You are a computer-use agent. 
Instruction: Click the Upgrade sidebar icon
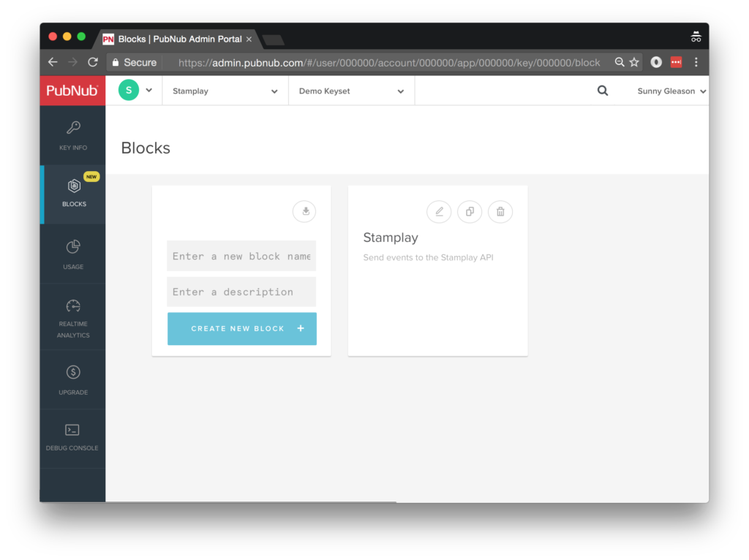(x=72, y=379)
